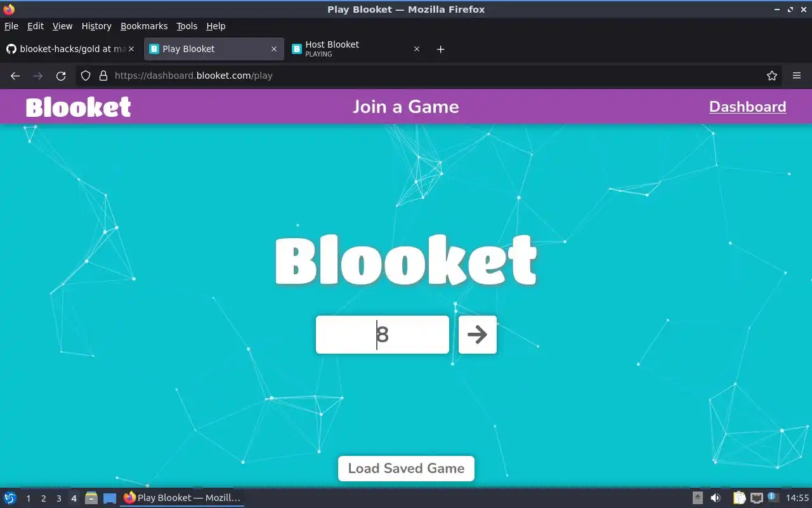Image resolution: width=812 pixels, height=508 pixels.
Task: Click the GitHub tab favicon
Action: click(x=10, y=49)
